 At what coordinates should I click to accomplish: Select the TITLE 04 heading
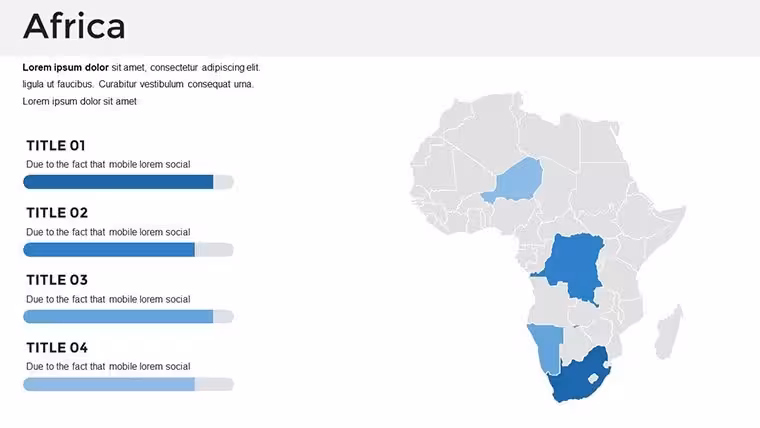[x=57, y=348]
